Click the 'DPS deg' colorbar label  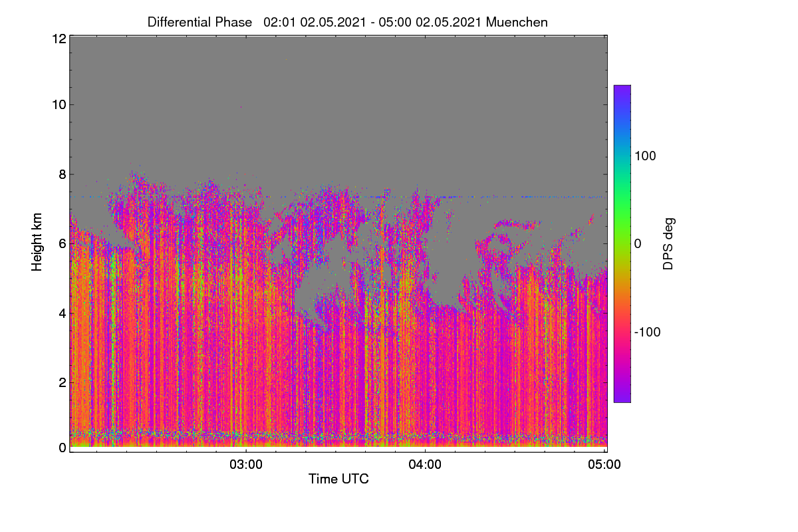click(x=668, y=243)
